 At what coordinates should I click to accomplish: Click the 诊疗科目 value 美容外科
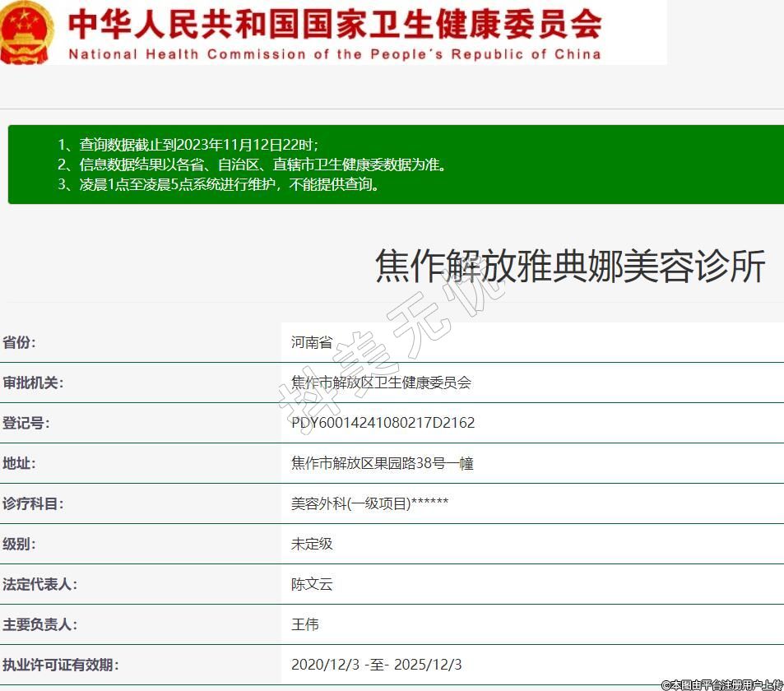(369, 503)
